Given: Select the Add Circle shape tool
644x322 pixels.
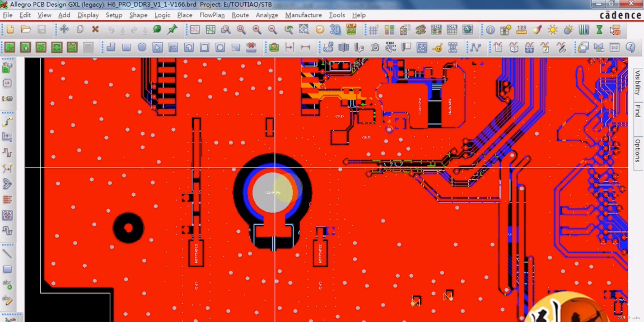Looking at the screenshot, I should tap(142, 47).
